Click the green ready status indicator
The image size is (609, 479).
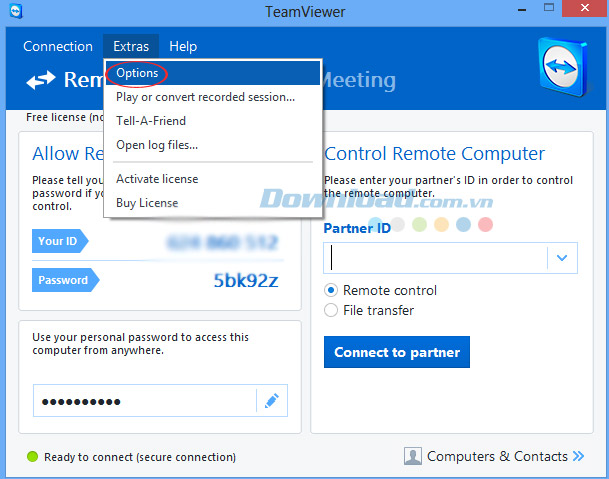(x=33, y=457)
